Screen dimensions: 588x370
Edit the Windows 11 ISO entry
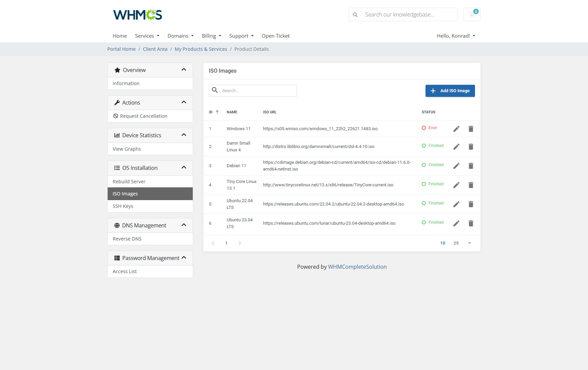[456, 129]
